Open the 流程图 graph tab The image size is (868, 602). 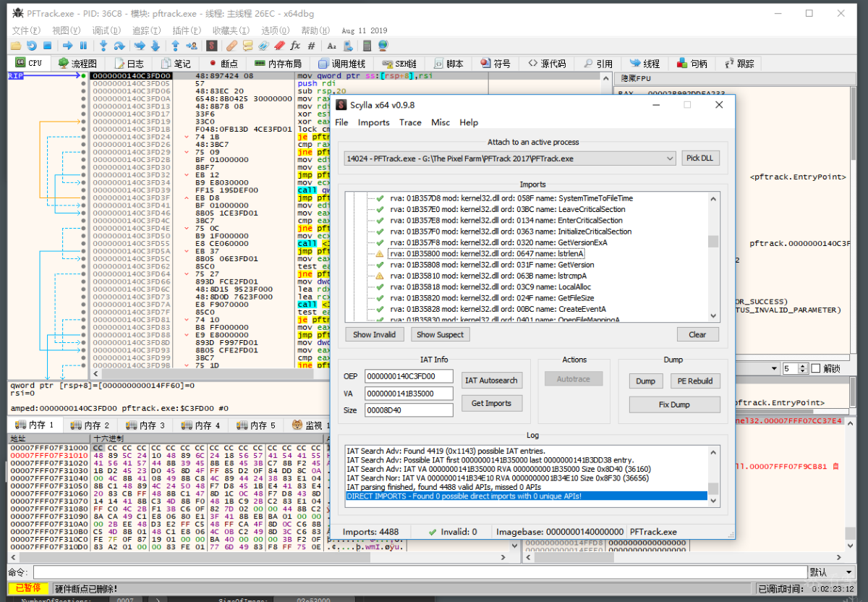[x=77, y=63]
